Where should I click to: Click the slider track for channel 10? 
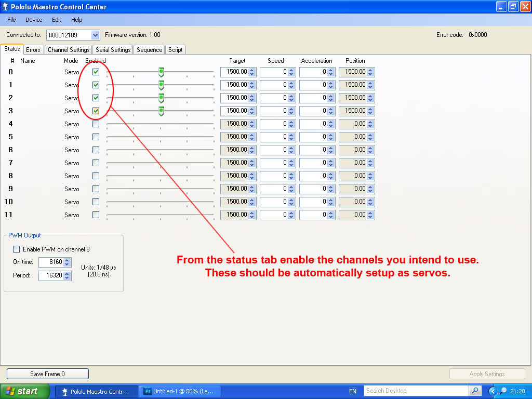[160, 202]
